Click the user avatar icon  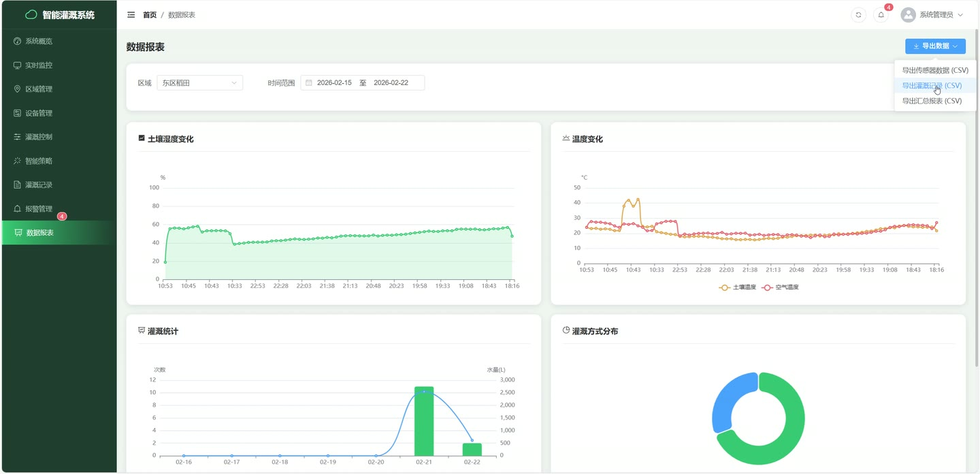[908, 14]
